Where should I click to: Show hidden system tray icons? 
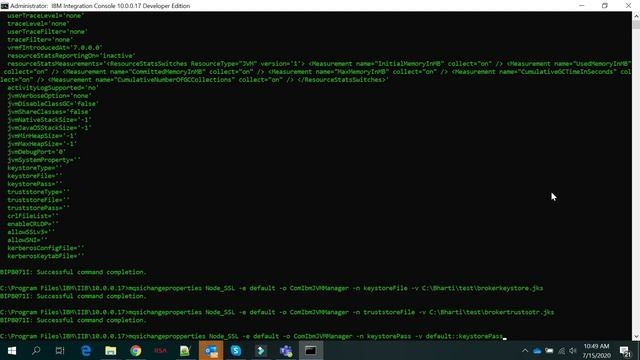click(525, 351)
